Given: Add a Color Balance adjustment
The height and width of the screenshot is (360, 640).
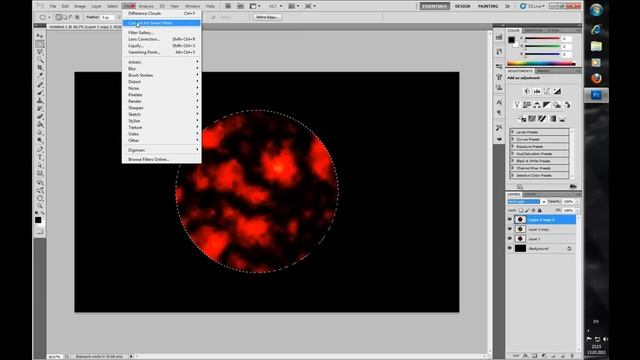Looking at the screenshot, I should (x=537, y=105).
